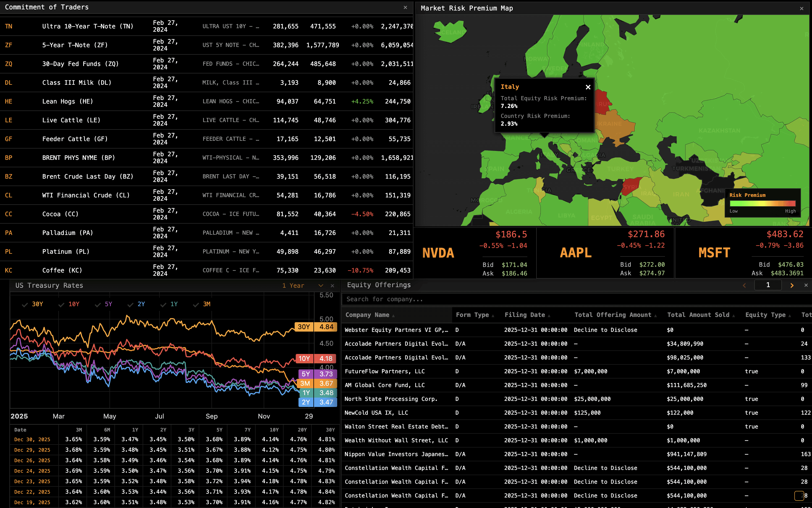Toggle the 10Y treasury series checkbox

61,305
